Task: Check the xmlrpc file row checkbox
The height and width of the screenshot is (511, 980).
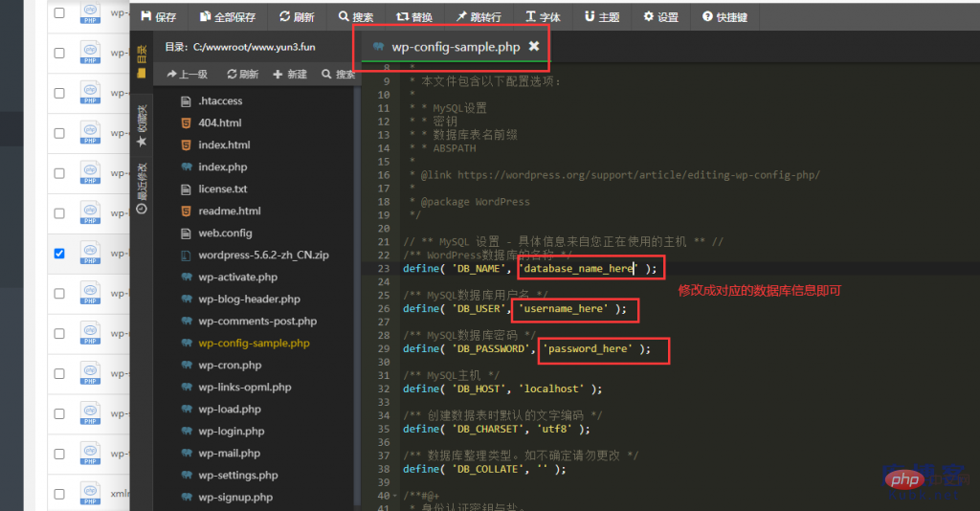Action: coord(59,494)
